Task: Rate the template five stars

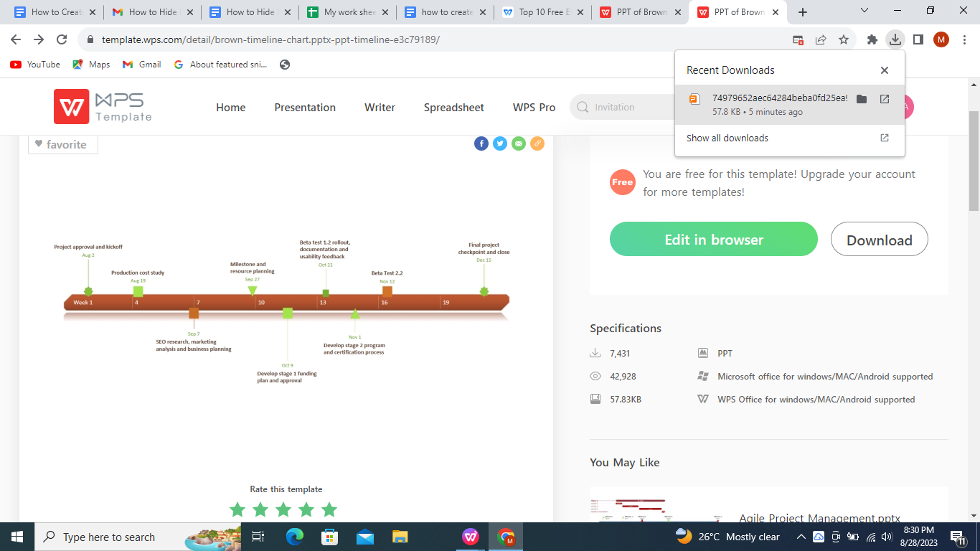Action: [x=329, y=509]
